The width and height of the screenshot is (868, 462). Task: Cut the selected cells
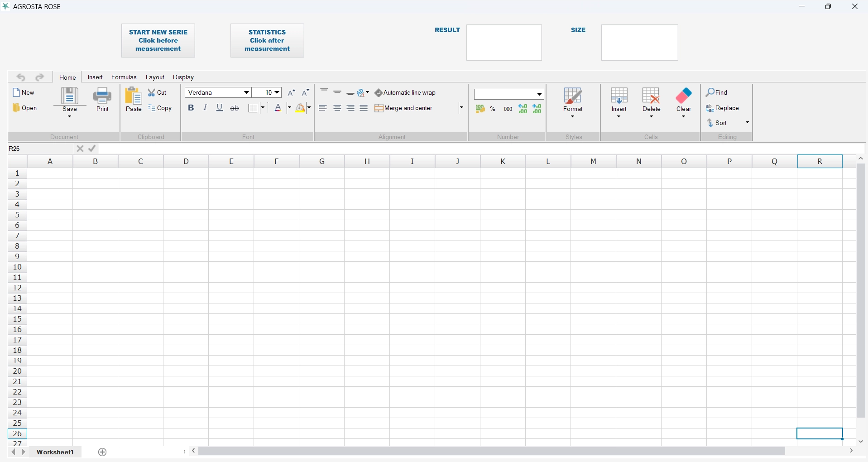(x=158, y=92)
